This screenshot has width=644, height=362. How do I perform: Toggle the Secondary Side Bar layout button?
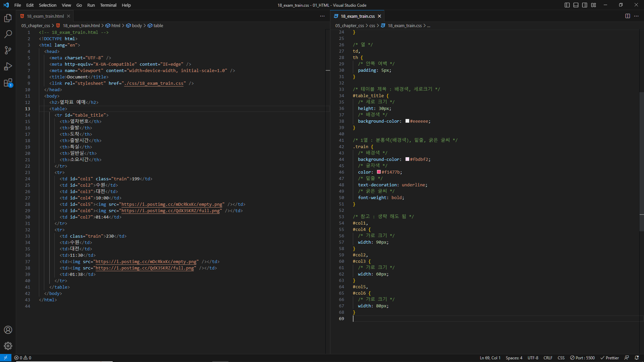585,5
